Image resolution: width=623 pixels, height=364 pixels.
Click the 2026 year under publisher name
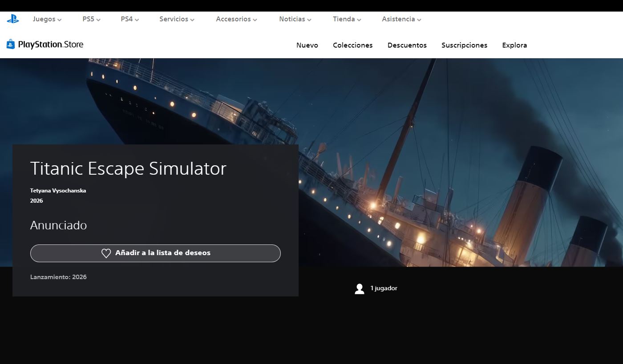[36, 201]
